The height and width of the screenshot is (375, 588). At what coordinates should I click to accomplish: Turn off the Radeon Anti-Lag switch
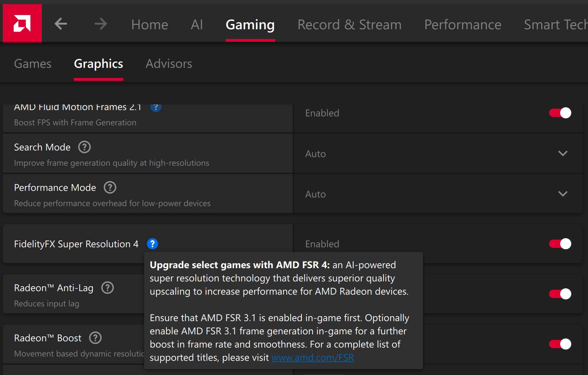point(560,294)
